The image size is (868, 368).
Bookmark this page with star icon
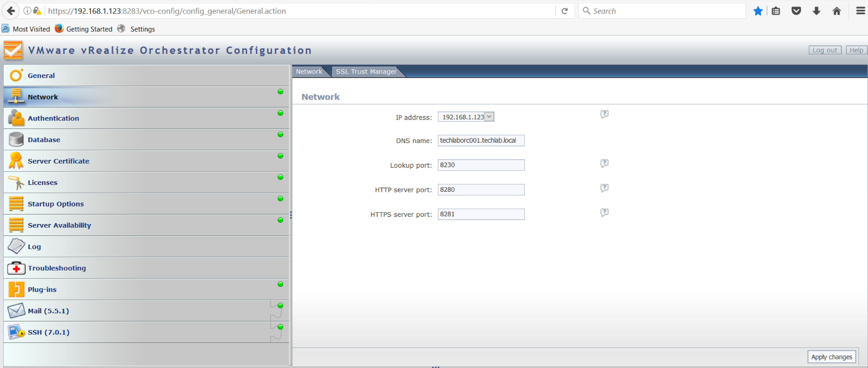pyautogui.click(x=758, y=11)
